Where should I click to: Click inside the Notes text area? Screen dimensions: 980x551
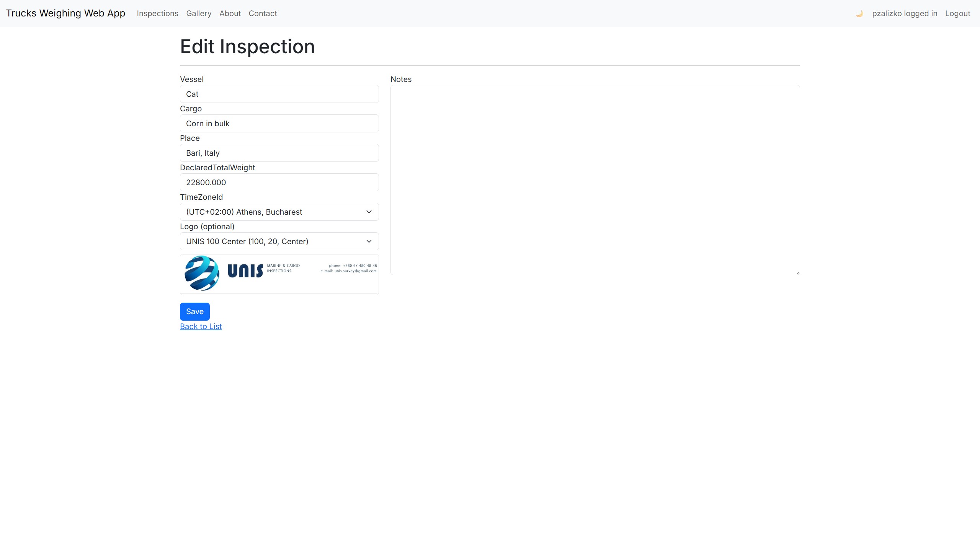point(595,180)
